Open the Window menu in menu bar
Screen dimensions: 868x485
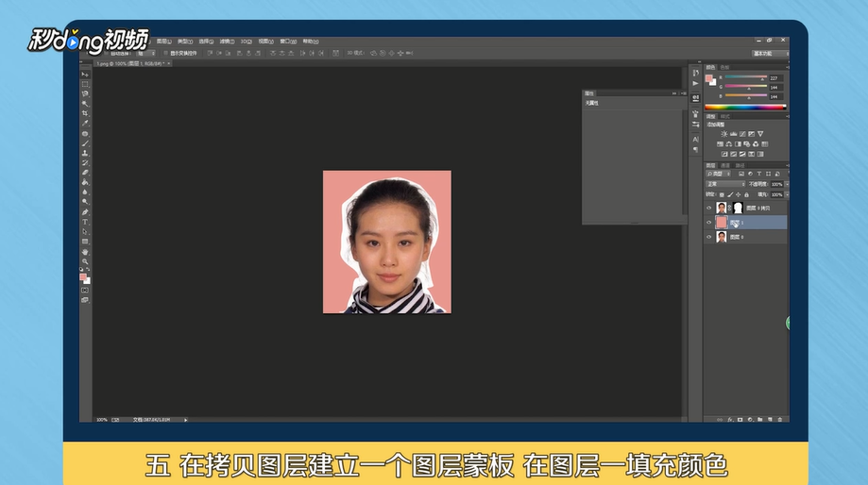(288, 42)
